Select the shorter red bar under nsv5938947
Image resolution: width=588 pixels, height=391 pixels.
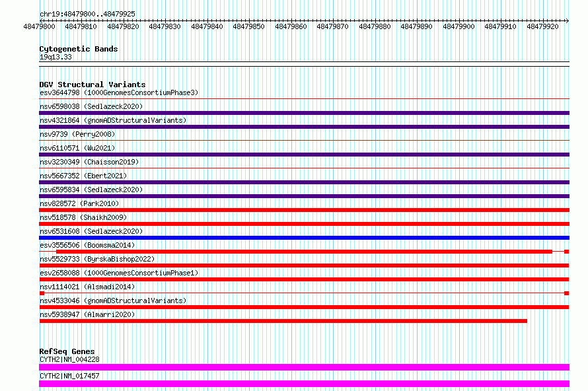283,321
